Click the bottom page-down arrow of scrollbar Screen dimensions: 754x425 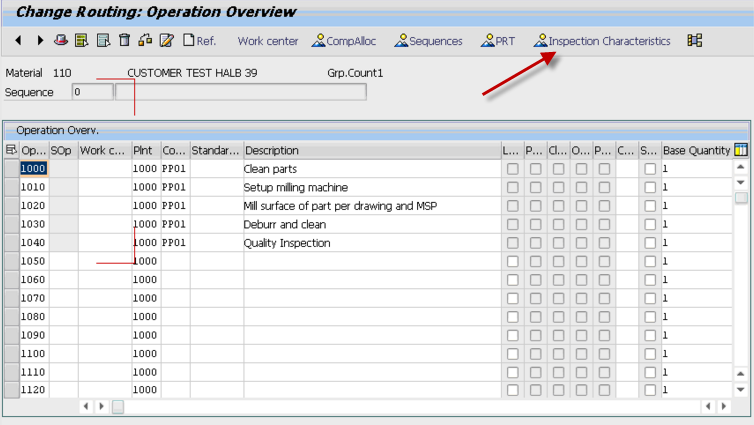[x=741, y=389]
